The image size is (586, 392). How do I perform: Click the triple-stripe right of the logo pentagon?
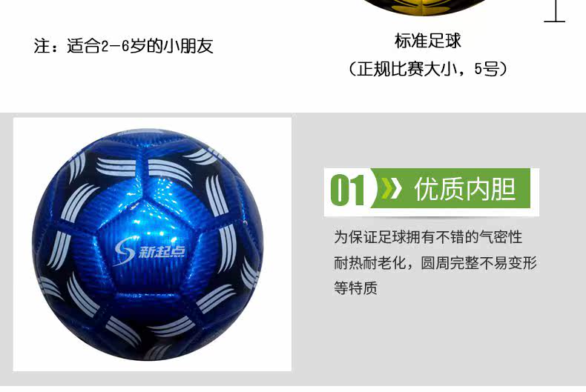227,248
